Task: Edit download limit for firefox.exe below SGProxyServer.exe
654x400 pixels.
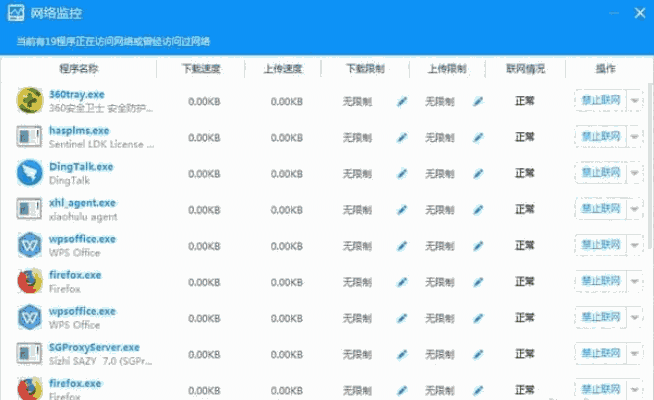Action: click(402, 390)
